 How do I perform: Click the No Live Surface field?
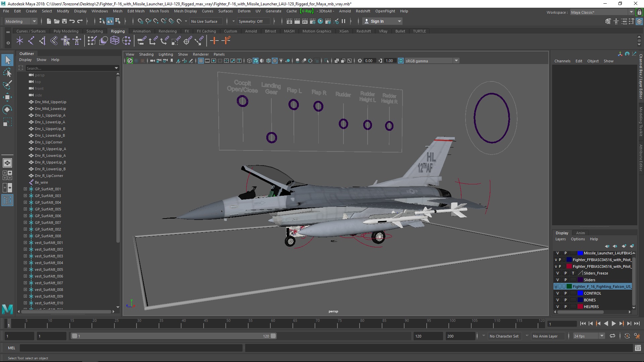(x=206, y=21)
